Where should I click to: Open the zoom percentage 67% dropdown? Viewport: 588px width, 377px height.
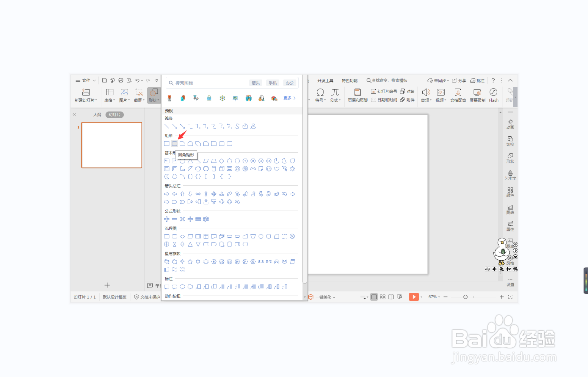coord(434,297)
